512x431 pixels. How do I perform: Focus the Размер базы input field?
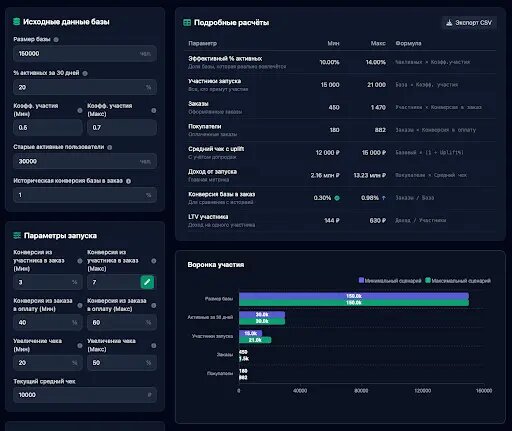coord(85,54)
